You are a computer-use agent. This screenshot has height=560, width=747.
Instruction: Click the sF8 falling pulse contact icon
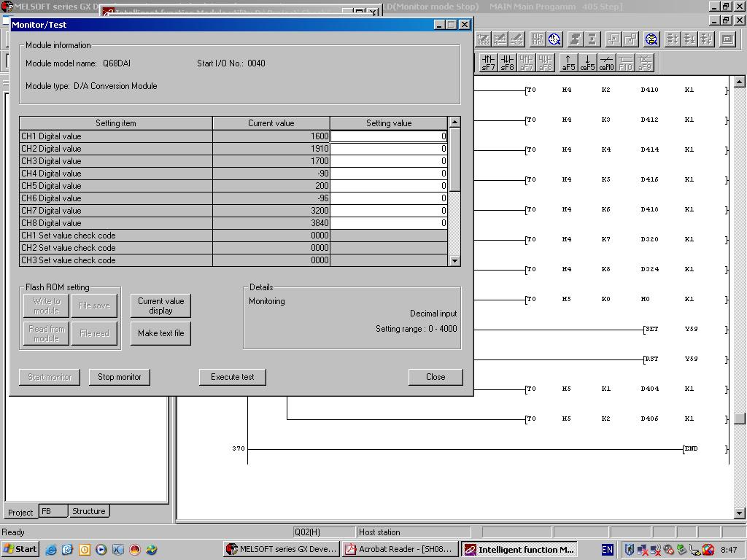point(507,63)
